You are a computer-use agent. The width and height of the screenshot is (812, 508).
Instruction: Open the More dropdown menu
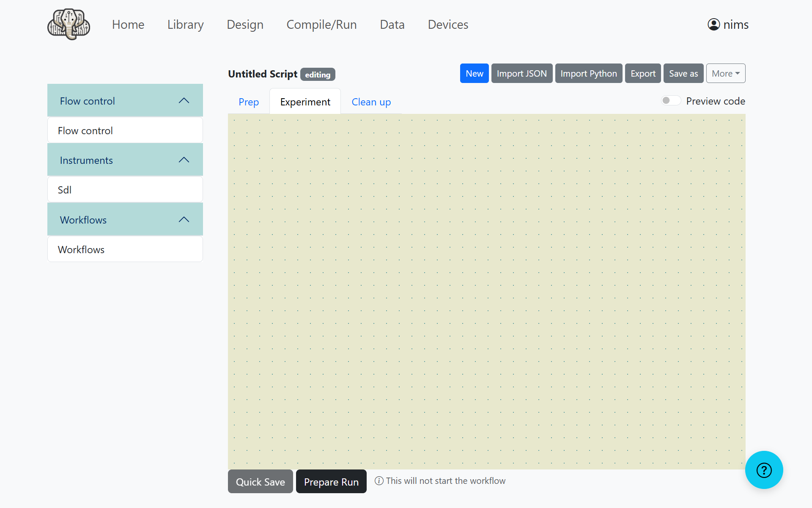[x=725, y=74]
